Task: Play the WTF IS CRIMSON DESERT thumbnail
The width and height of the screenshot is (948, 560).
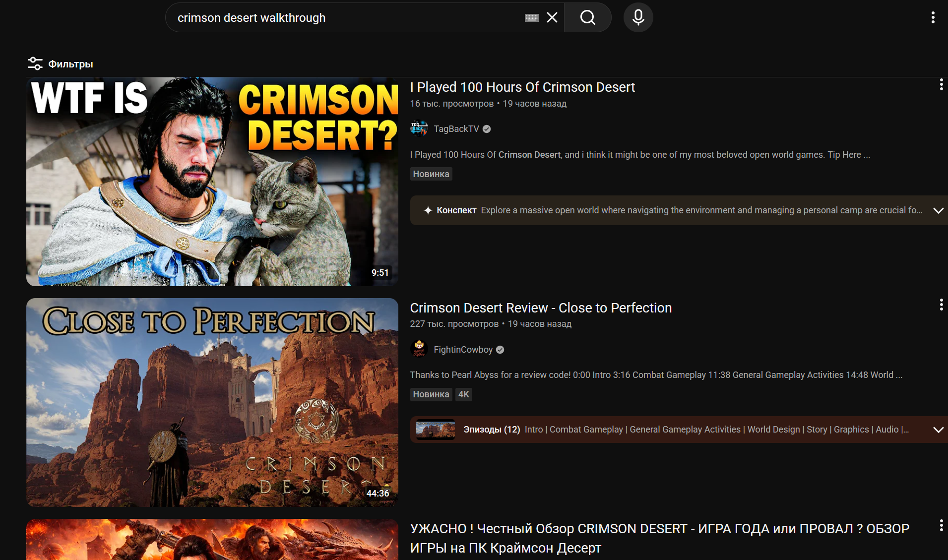Action: 212,182
